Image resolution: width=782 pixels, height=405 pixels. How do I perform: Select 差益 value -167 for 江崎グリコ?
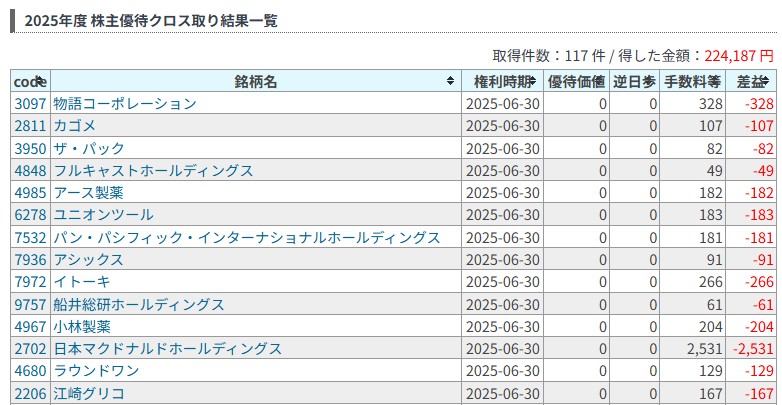coord(759,394)
